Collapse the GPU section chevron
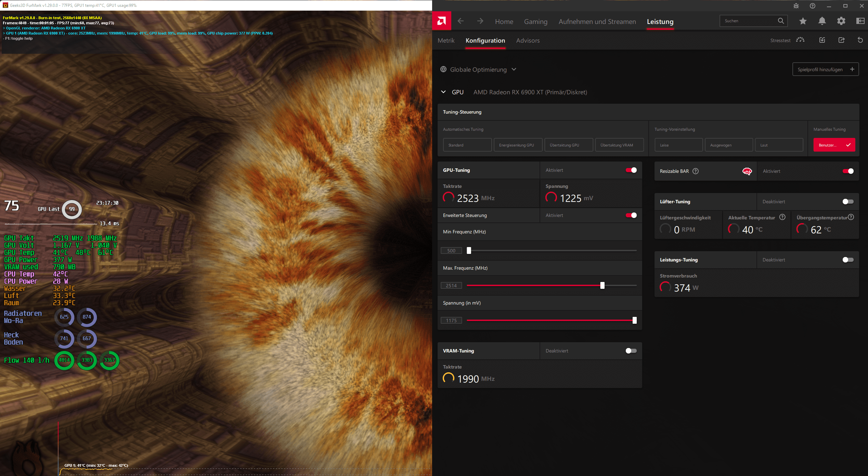The height and width of the screenshot is (476, 868). tap(443, 92)
